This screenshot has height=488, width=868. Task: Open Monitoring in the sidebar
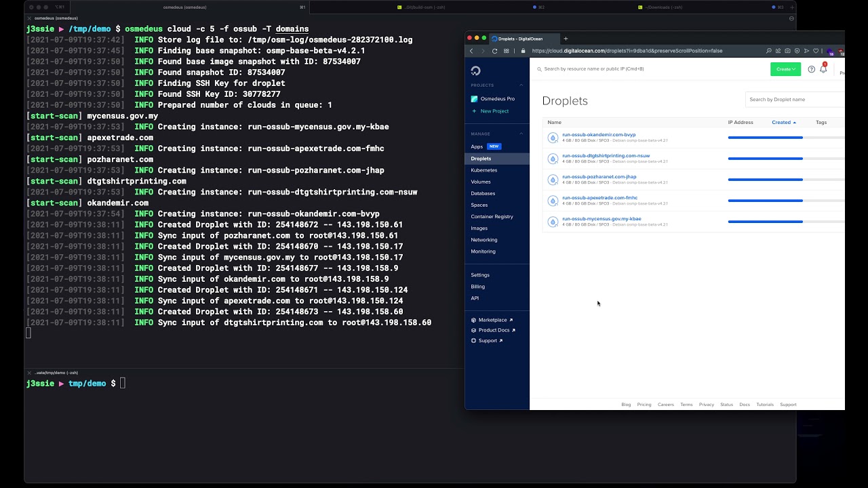tap(483, 251)
